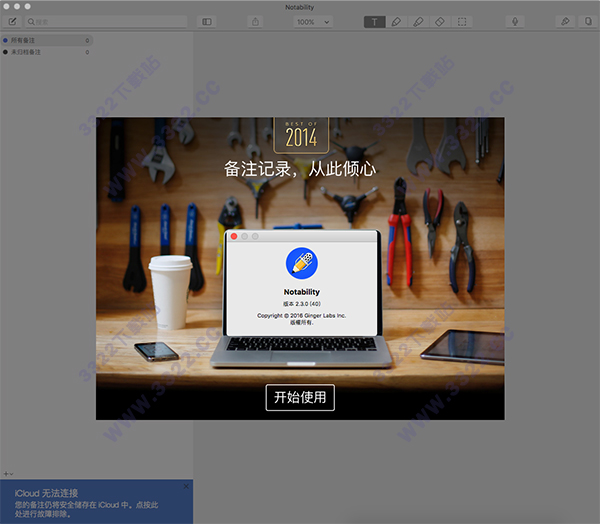Select 所有备注 in the sidebar
Viewport: 600px width, 524px height.
pyautogui.click(x=47, y=40)
